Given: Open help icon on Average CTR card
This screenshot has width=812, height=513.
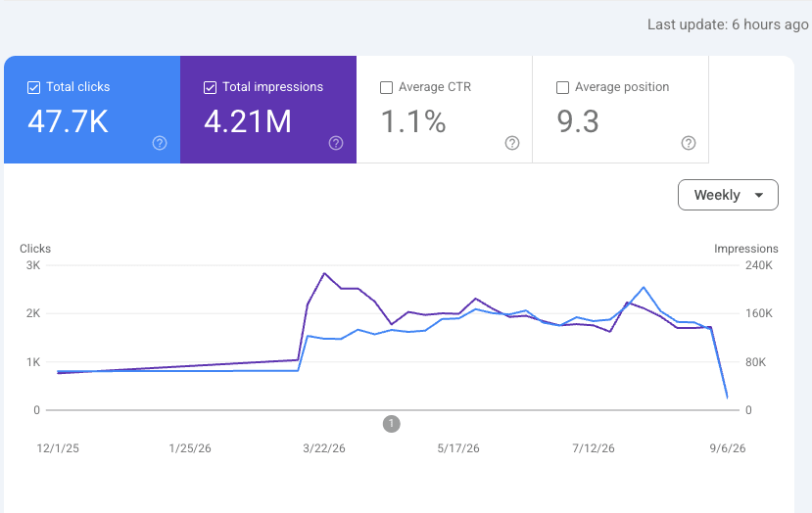Looking at the screenshot, I should coord(512,143).
